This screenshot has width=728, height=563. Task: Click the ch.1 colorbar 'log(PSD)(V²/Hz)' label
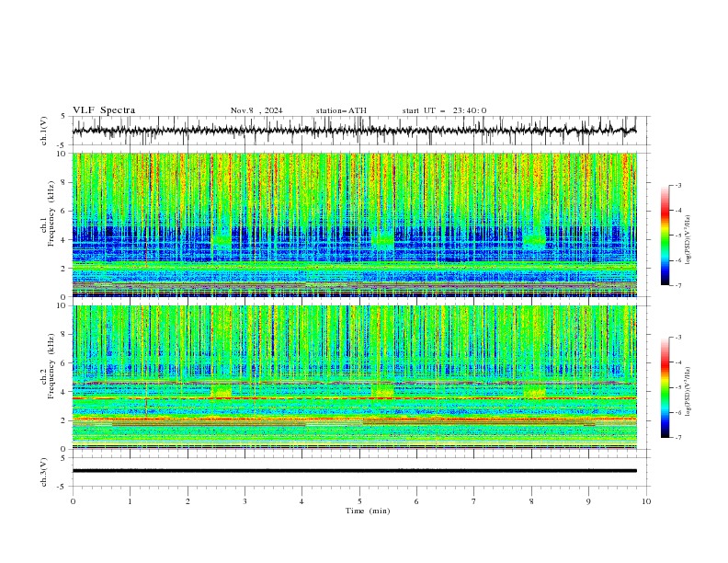click(x=688, y=240)
